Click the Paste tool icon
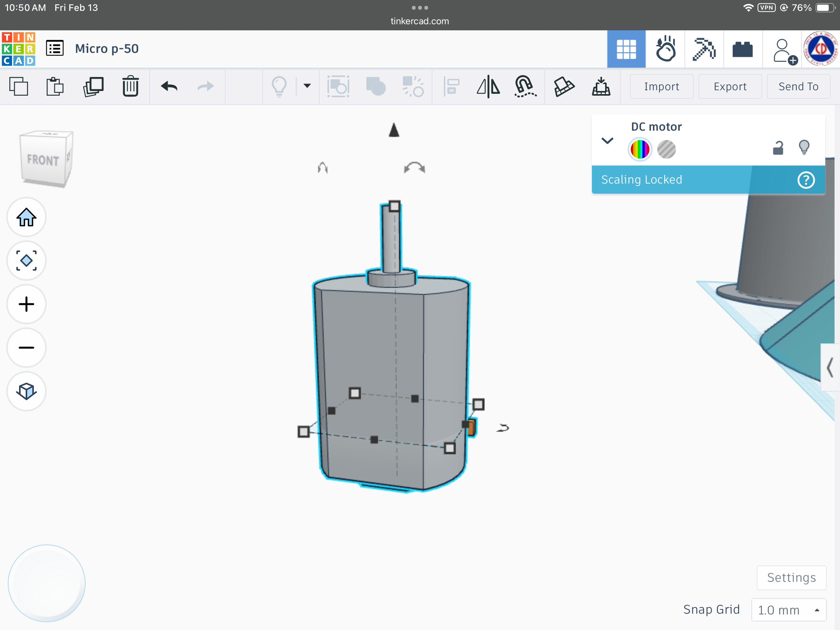This screenshot has height=630, width=840. click(x=55, y=86)
